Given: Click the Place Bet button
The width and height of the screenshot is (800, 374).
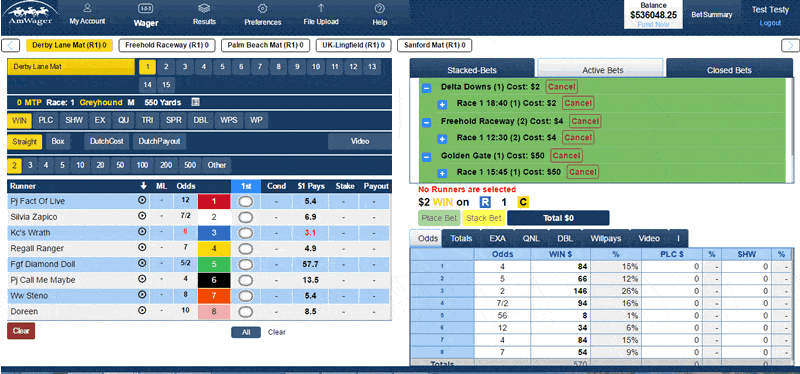Looking at the screenshot, I should click(x=439, y=218).
